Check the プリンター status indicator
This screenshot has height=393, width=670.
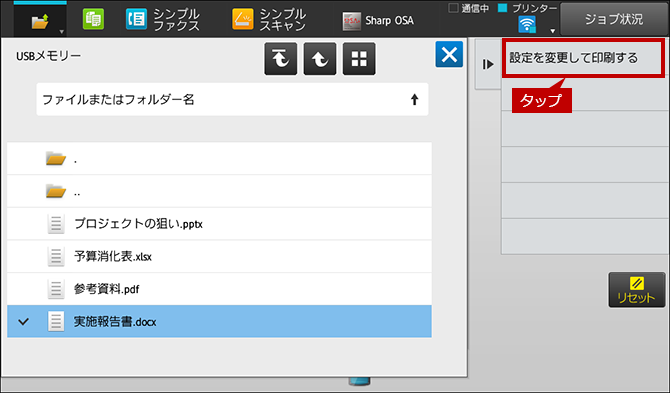[528, 8]
